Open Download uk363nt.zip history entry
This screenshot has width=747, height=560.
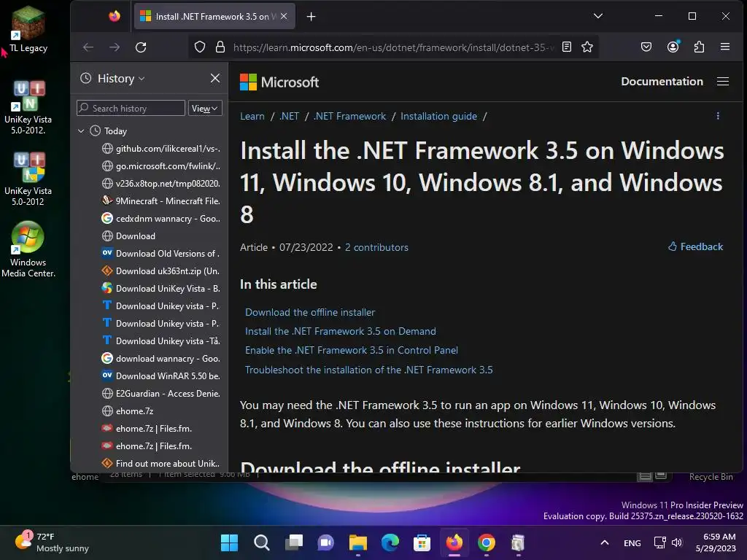tap(161, 271)
